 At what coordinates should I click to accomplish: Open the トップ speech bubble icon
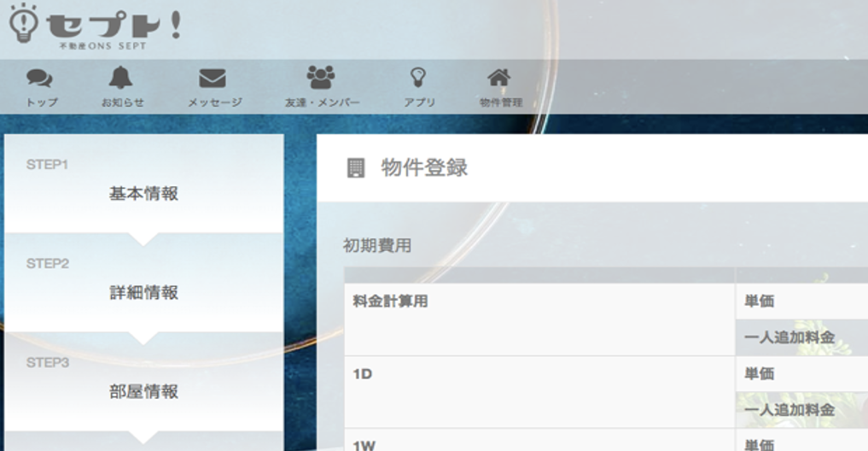pos(40,79)
